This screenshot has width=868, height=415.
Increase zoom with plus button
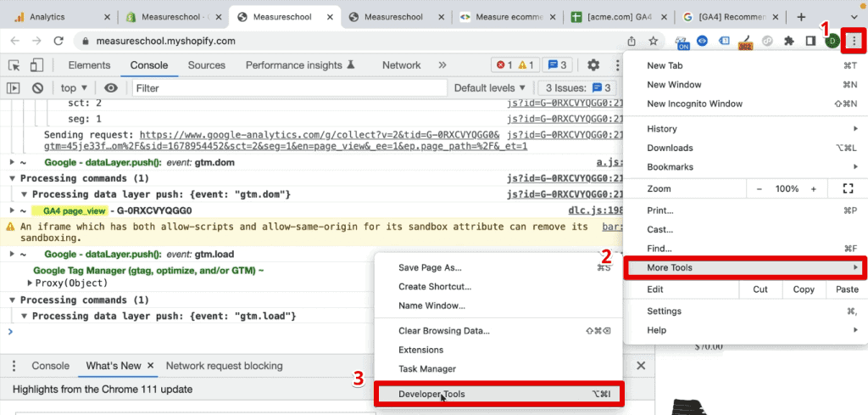[x=813, y=189]
